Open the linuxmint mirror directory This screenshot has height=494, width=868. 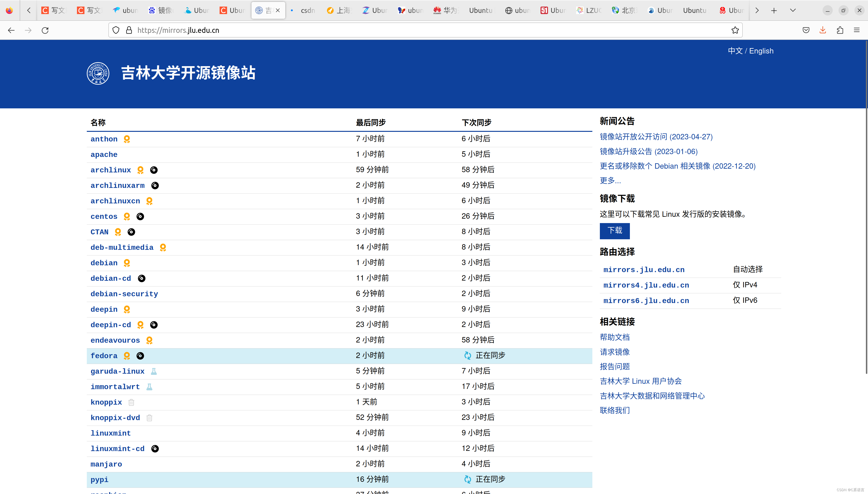(x=111, y=434)
